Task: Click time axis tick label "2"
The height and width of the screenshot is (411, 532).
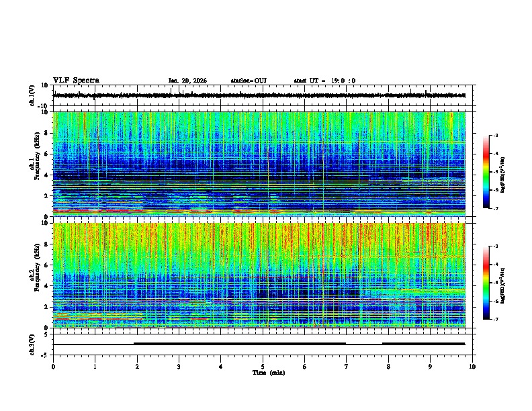Action: click(137, 367)
